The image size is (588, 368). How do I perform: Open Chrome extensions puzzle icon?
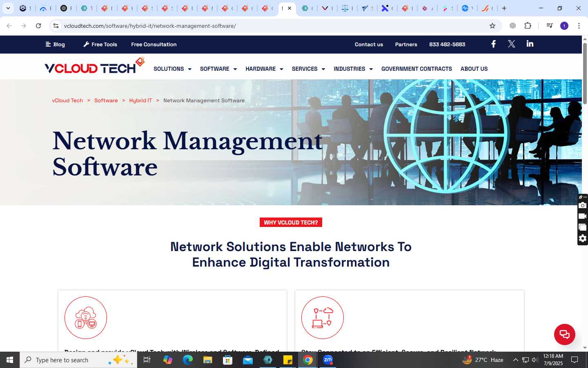(528, 26)
